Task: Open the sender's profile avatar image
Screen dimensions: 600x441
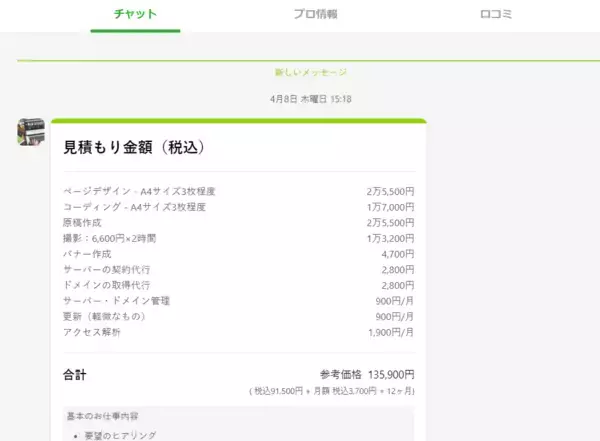Action: pyautogui.click(x=30, y=132)
